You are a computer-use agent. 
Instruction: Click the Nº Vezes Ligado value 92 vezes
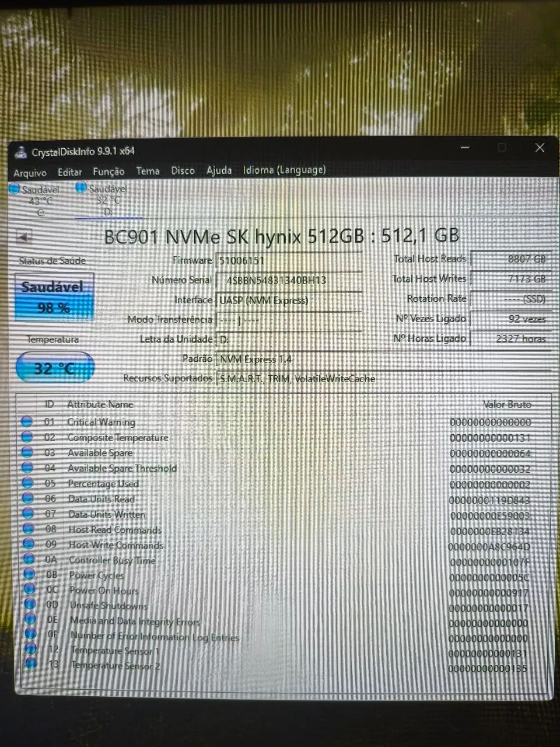(x=510, y=319)
